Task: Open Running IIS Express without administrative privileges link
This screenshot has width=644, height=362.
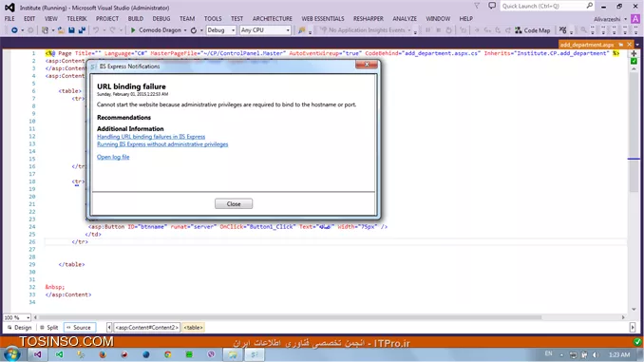Action: 162,144
